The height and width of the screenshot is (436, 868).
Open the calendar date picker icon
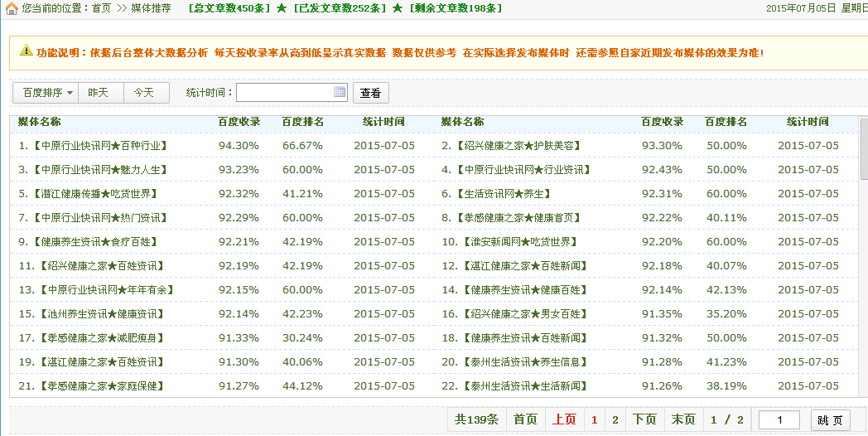(340, 92)
